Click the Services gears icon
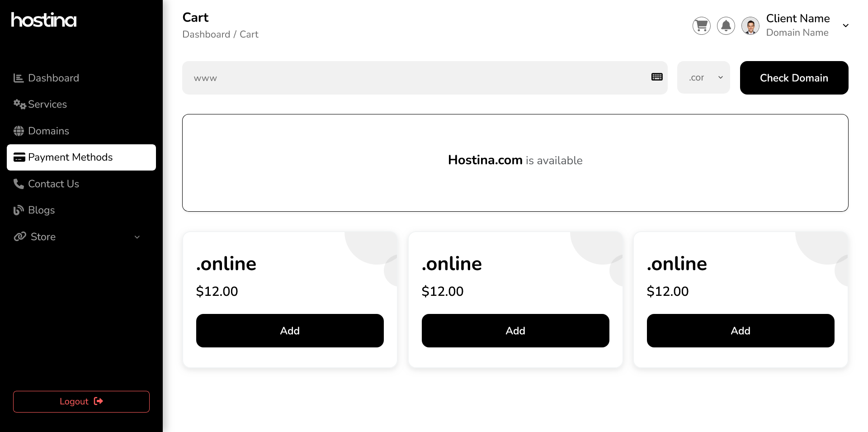868x432 pixels. [19, 104]
